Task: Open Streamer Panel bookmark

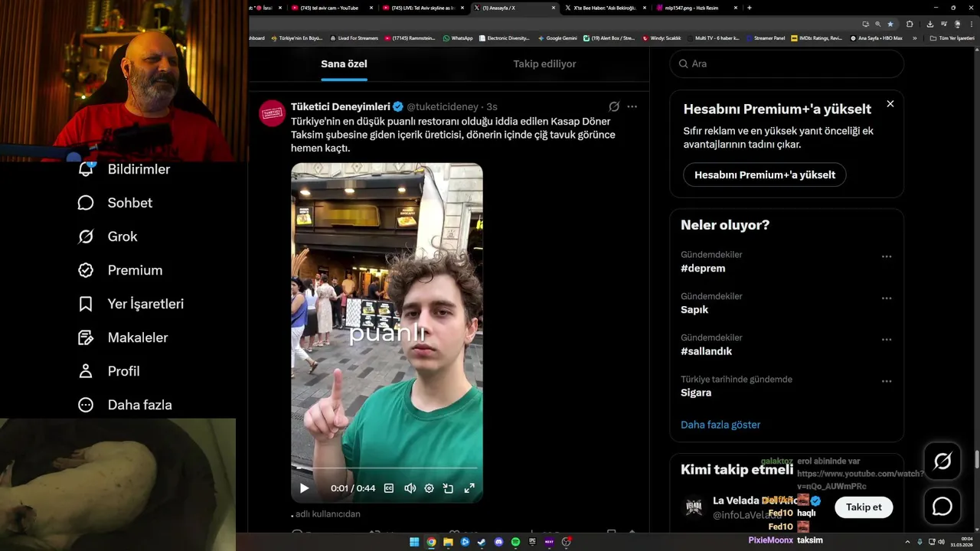Action: (765, 37)
